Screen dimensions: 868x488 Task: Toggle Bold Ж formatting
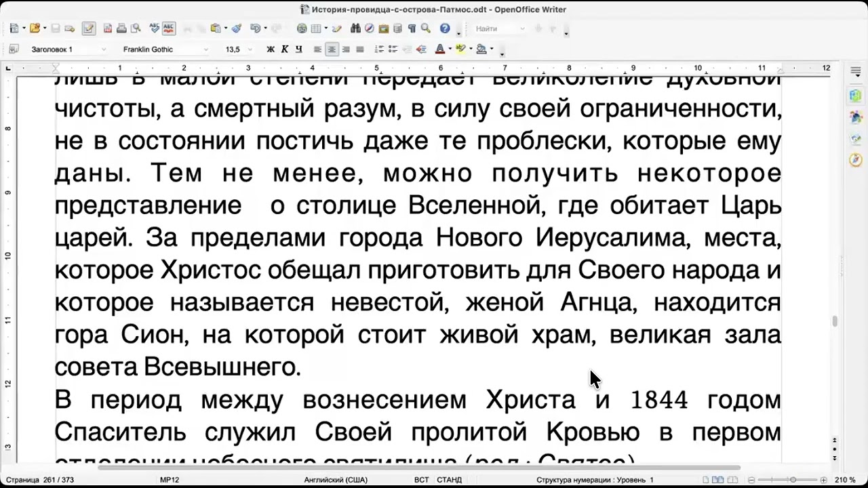tap(271, 49)
